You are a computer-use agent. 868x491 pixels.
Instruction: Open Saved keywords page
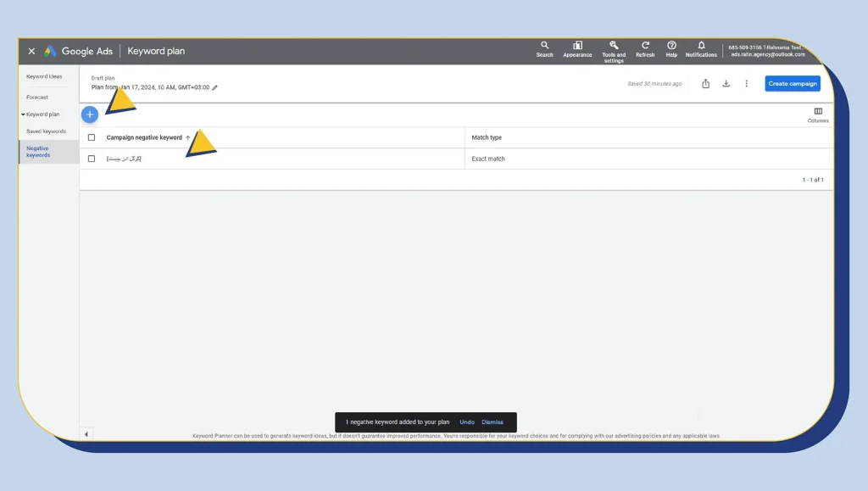click(x=46, y=131)
